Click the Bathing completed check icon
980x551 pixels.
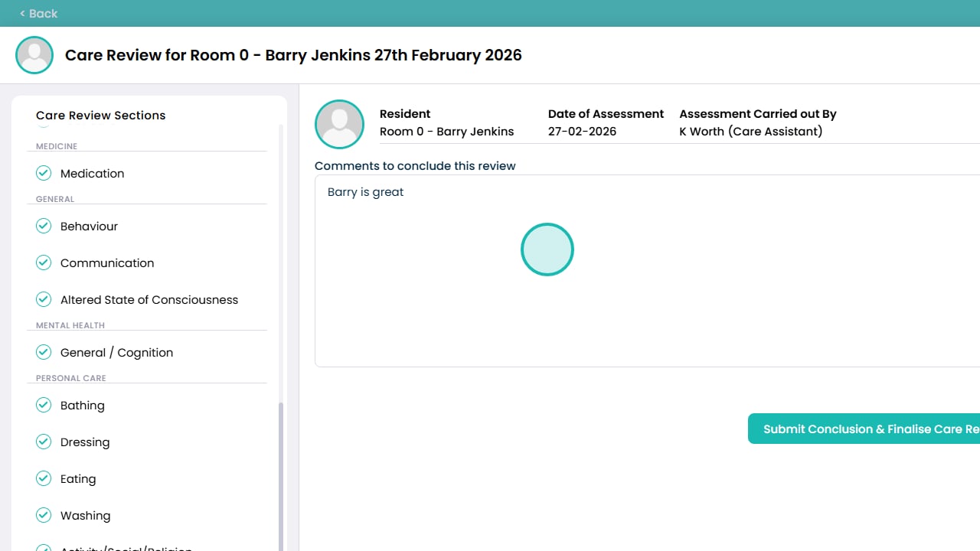(44, 406)
